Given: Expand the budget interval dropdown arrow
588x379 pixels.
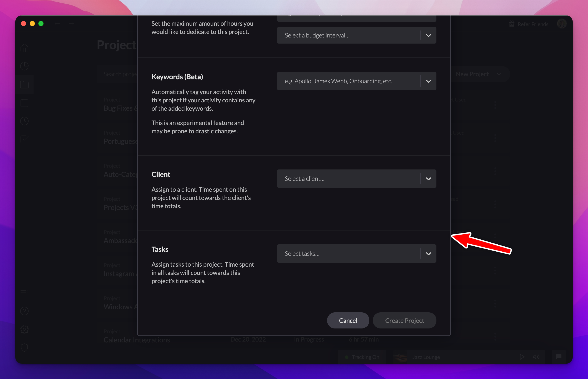Looking at the screenshot, I should [x=428, y=36].
